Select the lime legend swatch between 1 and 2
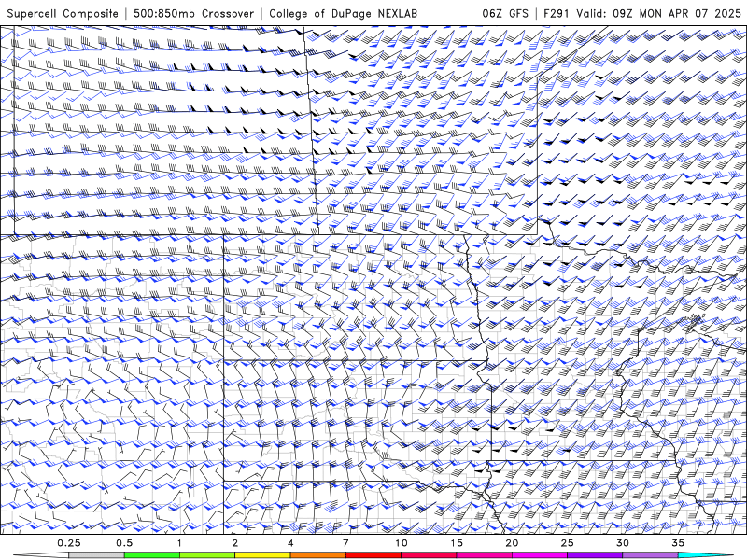Screen dimensions: 747x560 point(207,555)
